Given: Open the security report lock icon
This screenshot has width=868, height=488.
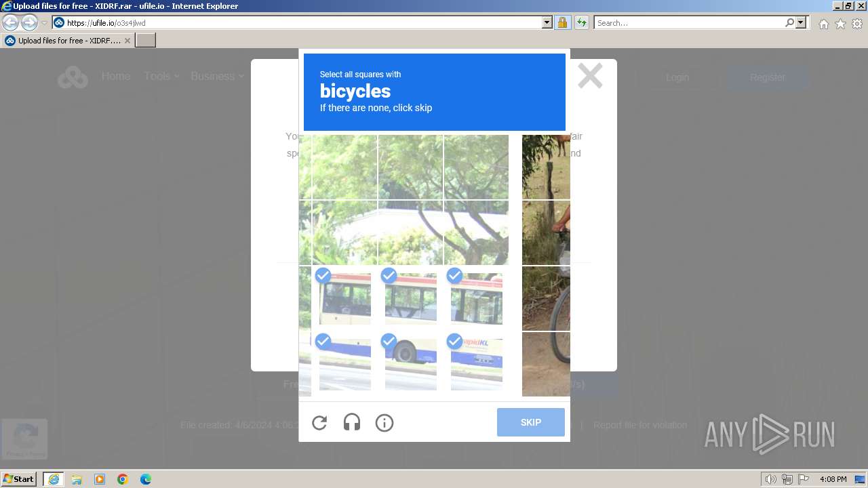Looking at the screenshot, I should (x=562, y=22).
